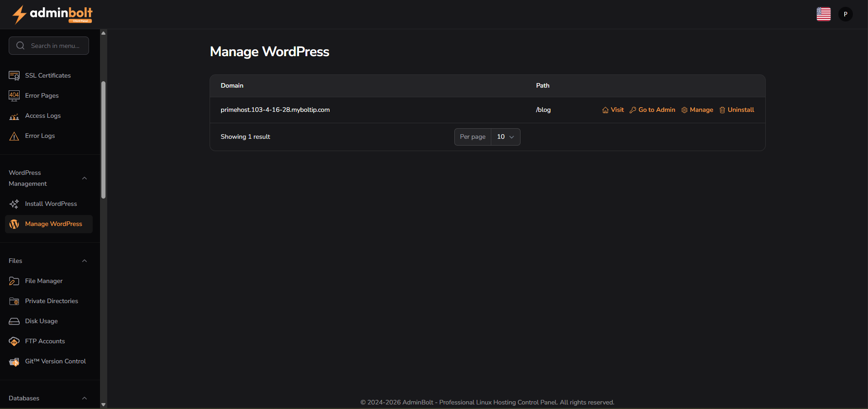Click the File Manager folder icon
The image size is (868, 409).
[x=14, y=281]
